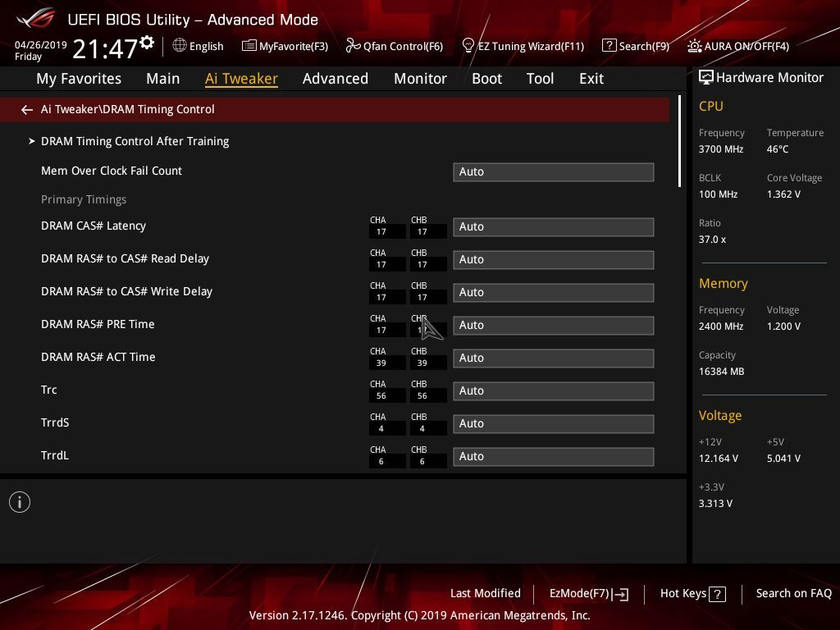Expand DRAM Timing Control After Training

(x=135, y=141)
